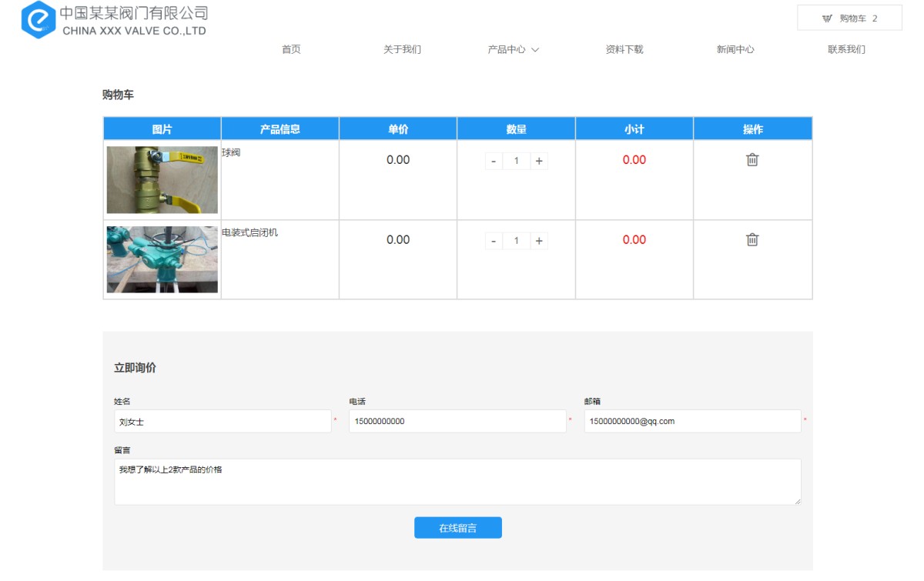Navigate to 资料下载
The height and width of the screenshot is (581, 924).
pyautogui.click(x=624, y=49)
